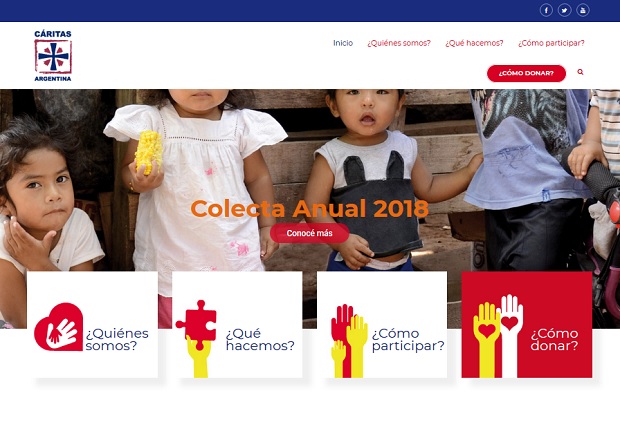Viewport: 620px width, 422px height.
Task: Click the red ¿CÓMO DONAR? button
Action: click(x=526, y=74)
